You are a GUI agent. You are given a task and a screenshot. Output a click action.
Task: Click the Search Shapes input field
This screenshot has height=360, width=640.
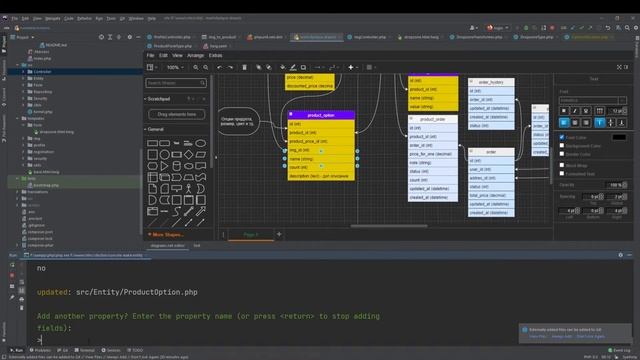176,83
